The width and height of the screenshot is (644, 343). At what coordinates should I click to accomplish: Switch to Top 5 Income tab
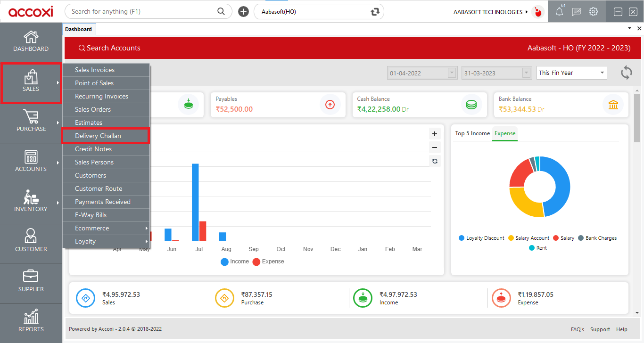click(472, 133)
